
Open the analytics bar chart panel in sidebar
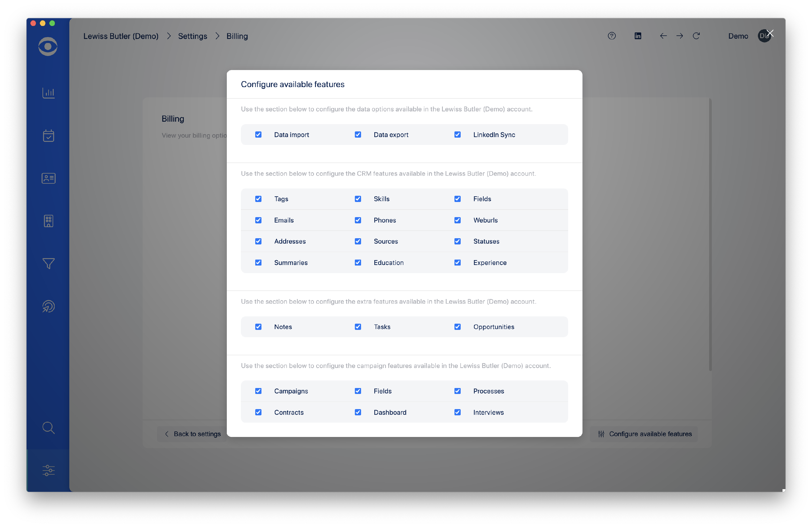(x=48, y=93)
